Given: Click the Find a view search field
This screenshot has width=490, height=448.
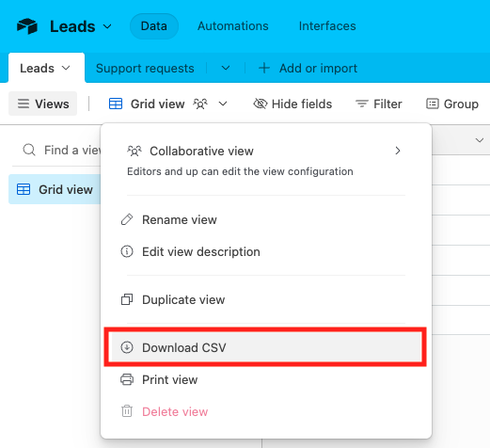Looking at the screenshot, I should click(58, 150).
